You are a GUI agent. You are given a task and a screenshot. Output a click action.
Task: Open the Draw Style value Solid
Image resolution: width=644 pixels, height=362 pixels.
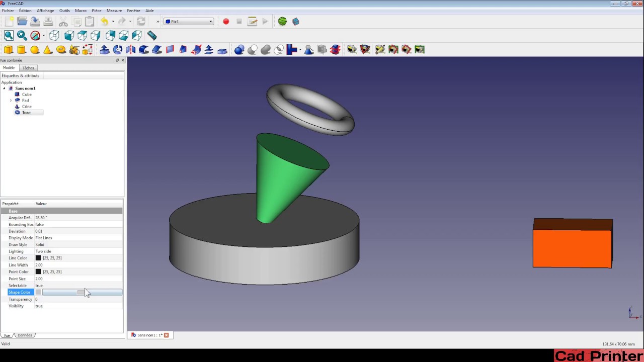tap(78, 244)
